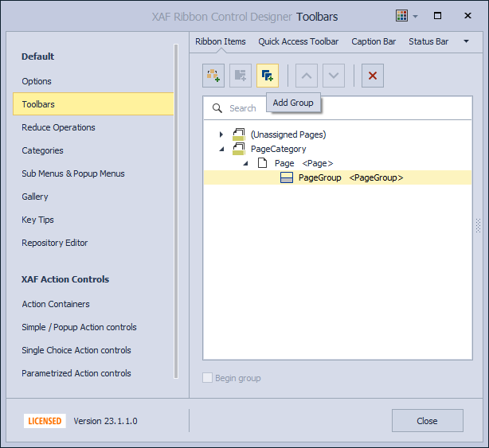
Task: Click the highlighted Add Group toolbar icon
Action: point(268,76)
